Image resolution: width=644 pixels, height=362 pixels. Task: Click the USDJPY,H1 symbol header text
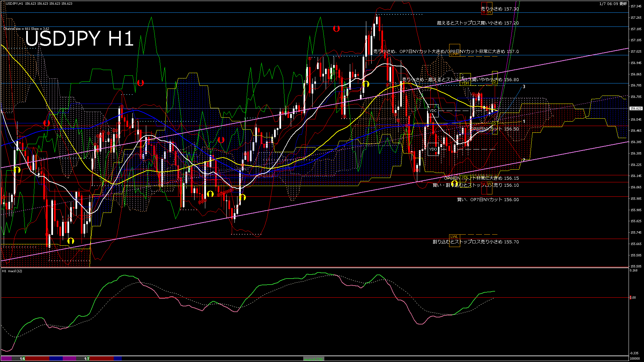point(14,4)
